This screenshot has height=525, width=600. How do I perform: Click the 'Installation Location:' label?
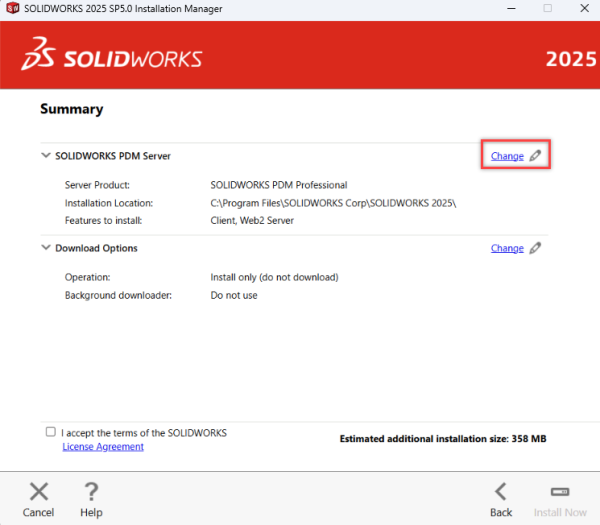click(x=109, y=203)
